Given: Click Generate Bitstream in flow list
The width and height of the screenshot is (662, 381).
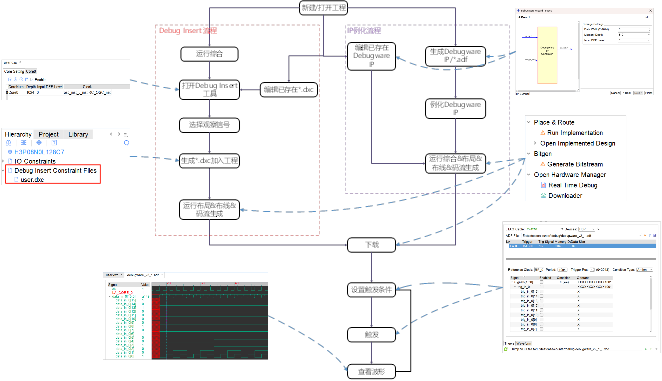Looking at the screenshot, I should [x=575, y=164].
